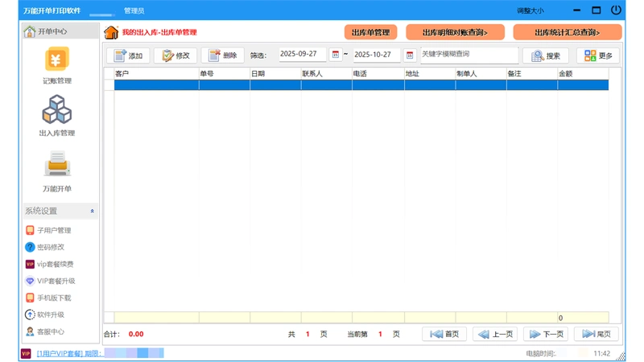This screenshot has width=644, height=362.
Task: Click the vip套餐续费 icon
Action: [x=30, y=264]
